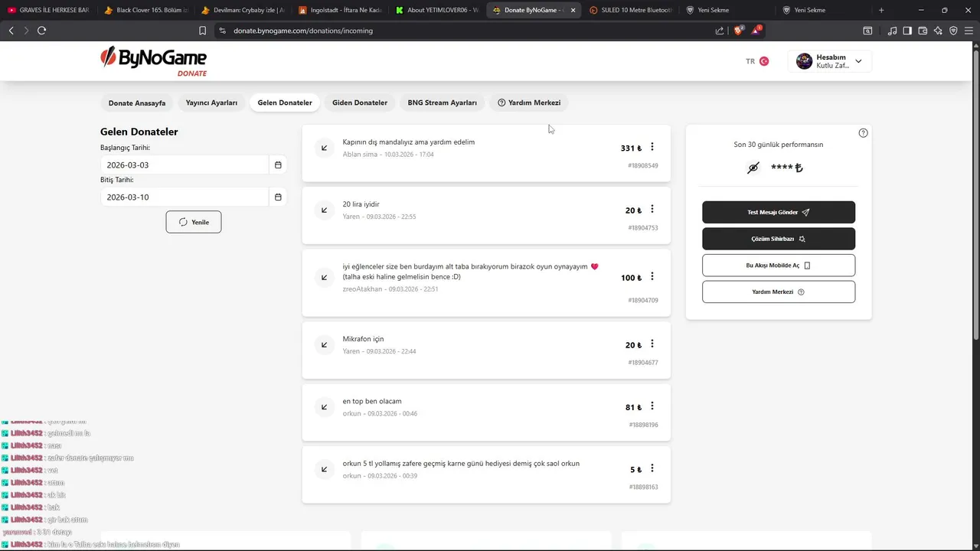Open options menu for 331 ₺ donation
This screenshot has width=980, height=551.
(x=652, y=147)
